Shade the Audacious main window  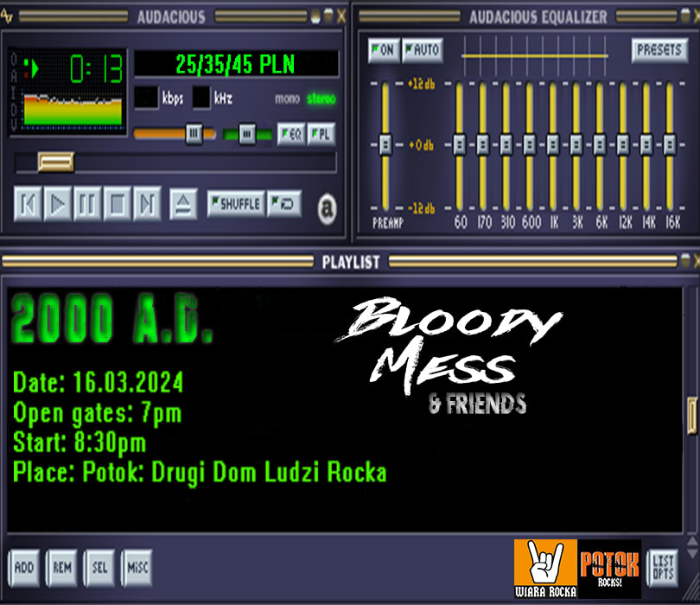click(x=328, y=16)
